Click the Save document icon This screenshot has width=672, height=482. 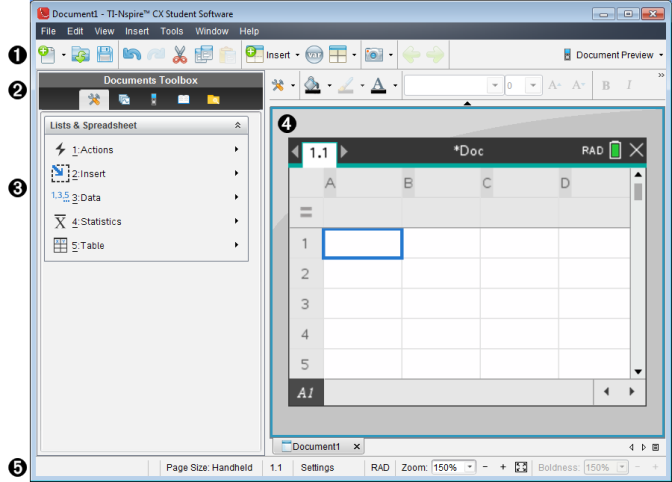click(x=104, y=54)
